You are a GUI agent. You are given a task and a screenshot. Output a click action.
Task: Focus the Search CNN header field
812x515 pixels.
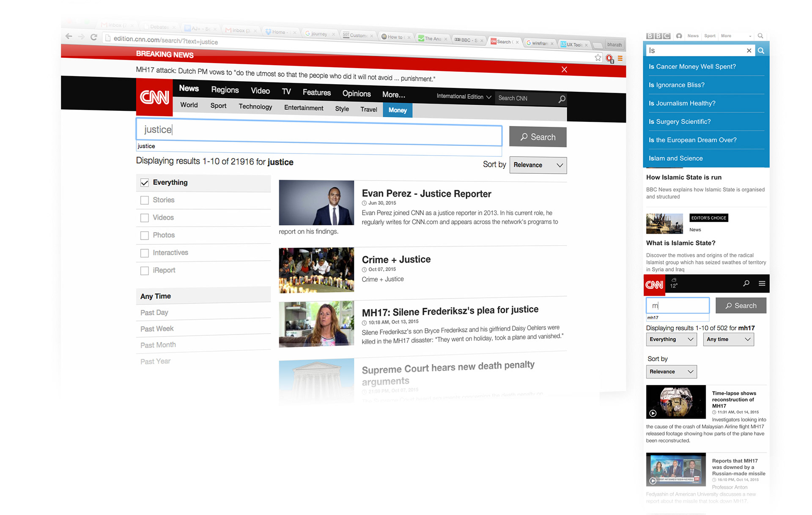[527, 98]
